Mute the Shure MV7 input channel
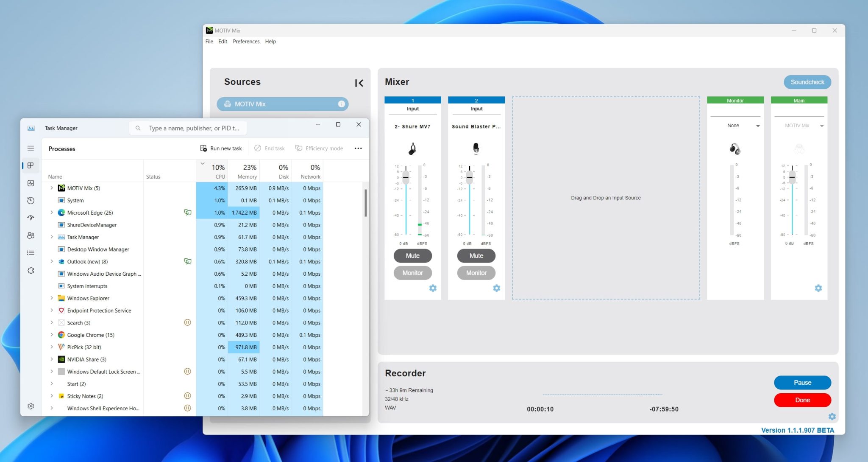Viewport: 868px width, 462px height. (x=412, y=255)
